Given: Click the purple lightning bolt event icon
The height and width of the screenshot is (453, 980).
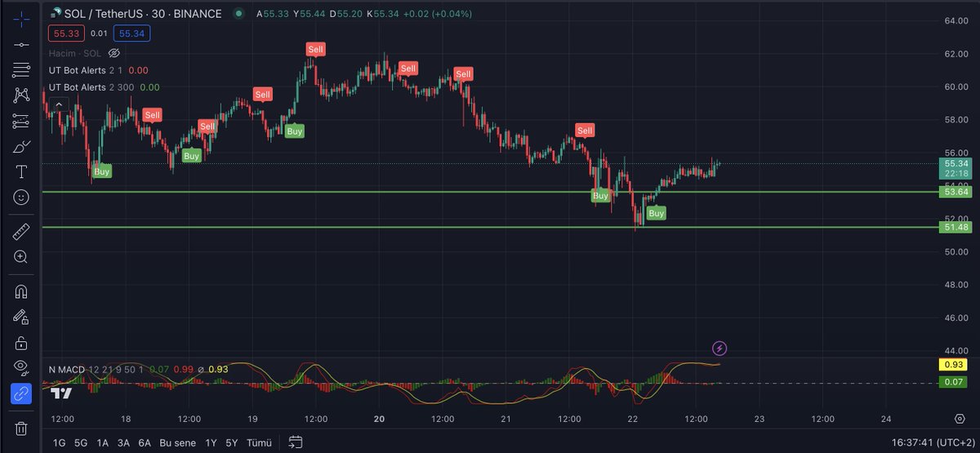Looking at the screenshot, I should (x=719, y=349).
